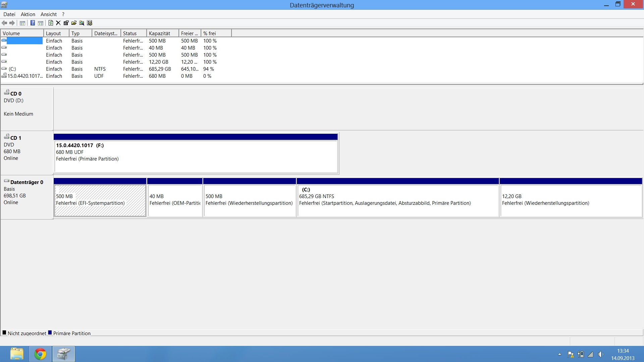
Task: Open the Aktion menu
Action: pos(28,14)
